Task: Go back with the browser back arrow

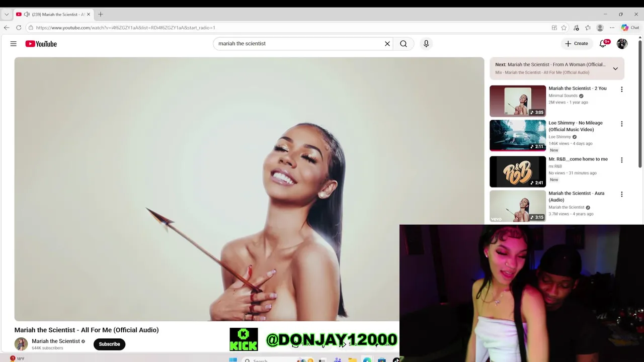Action: coord(7,28)
